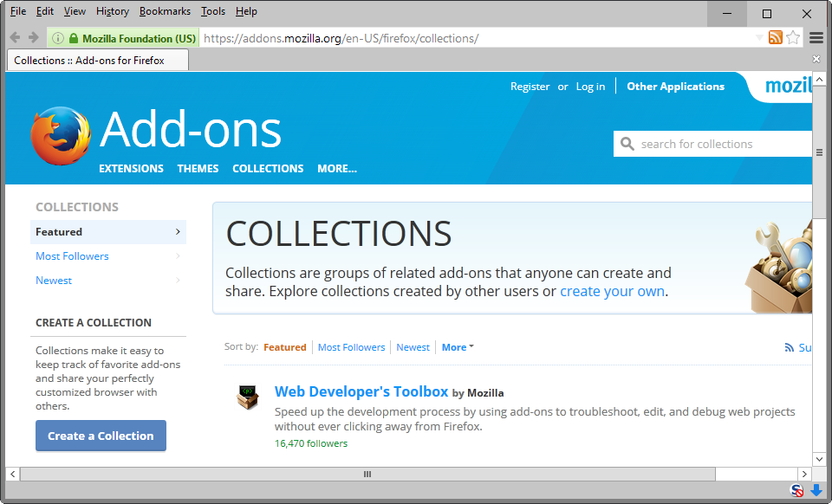Open Other Applications link
Viewport: 832px width, 504px height.
tap(675, 87)
